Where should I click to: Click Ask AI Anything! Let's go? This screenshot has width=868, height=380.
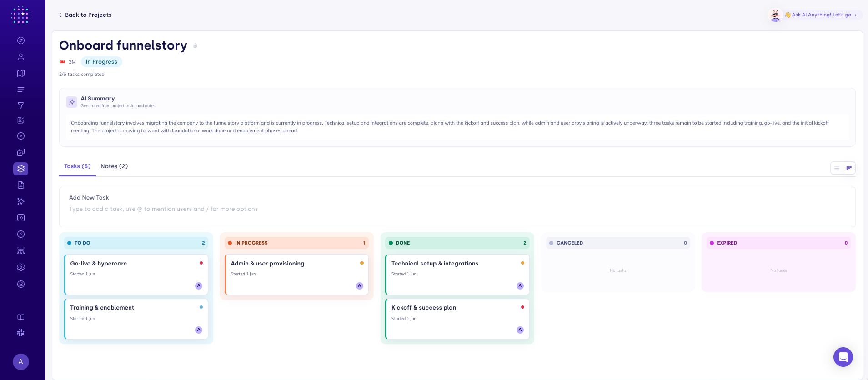click(822, 15)
